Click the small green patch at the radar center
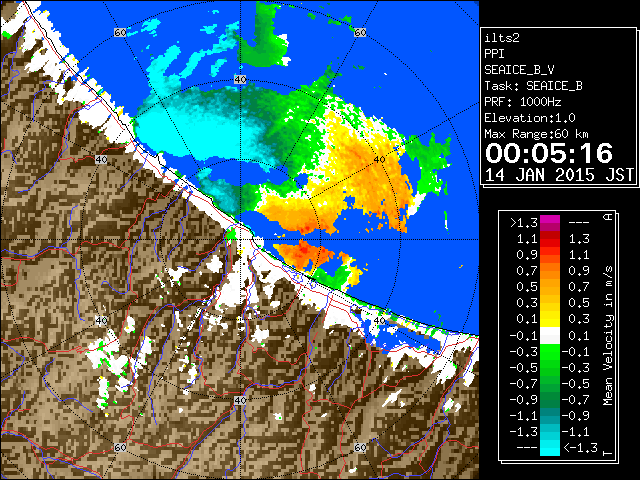 click(x=231, y=235)
